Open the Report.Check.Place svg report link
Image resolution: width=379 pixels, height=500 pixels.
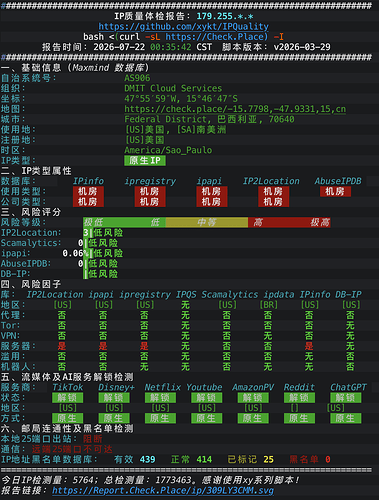pos(163,490)
